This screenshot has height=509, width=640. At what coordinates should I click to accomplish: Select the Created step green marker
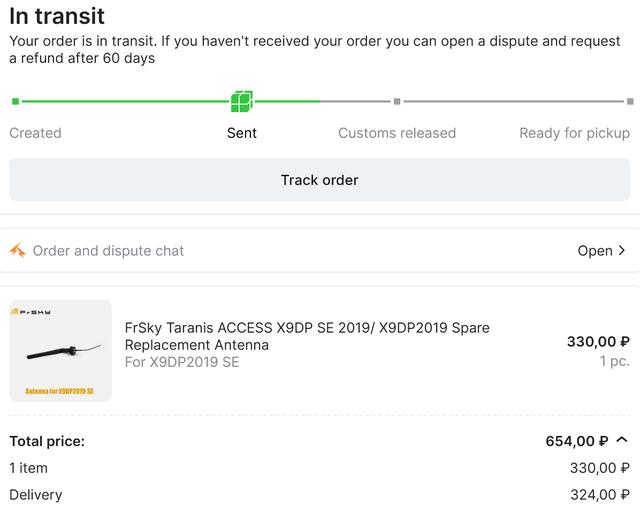tap(15, 101)
